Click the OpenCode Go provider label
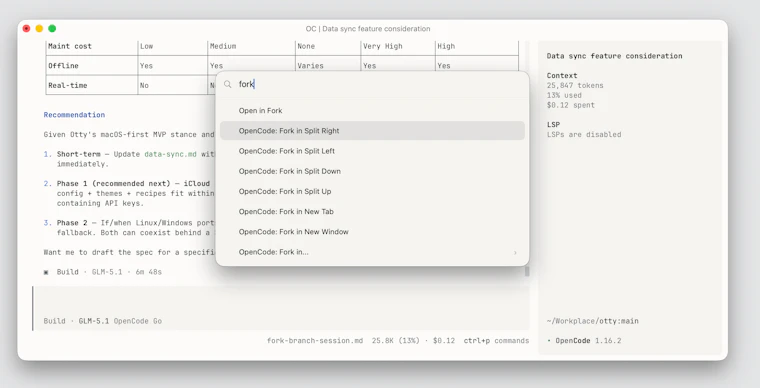 coord(138,321)
